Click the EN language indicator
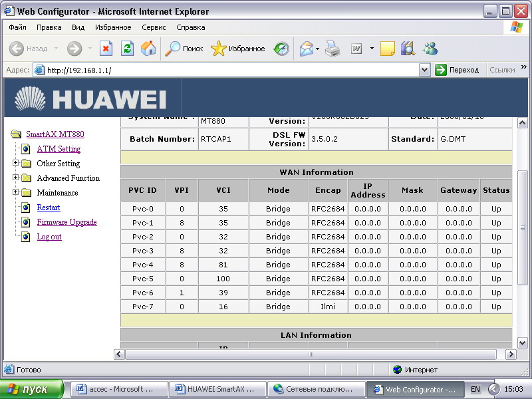Image resolution: width=532 pixels, height=399 pixels. point(475,389)
